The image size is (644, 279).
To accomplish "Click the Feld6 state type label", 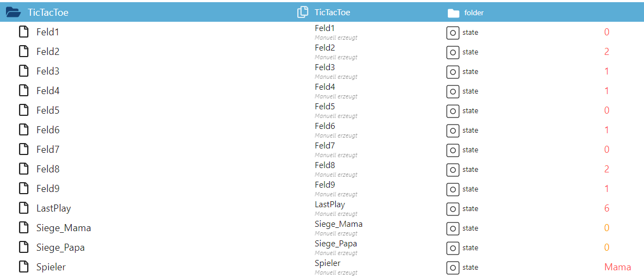I will point(470,131).
